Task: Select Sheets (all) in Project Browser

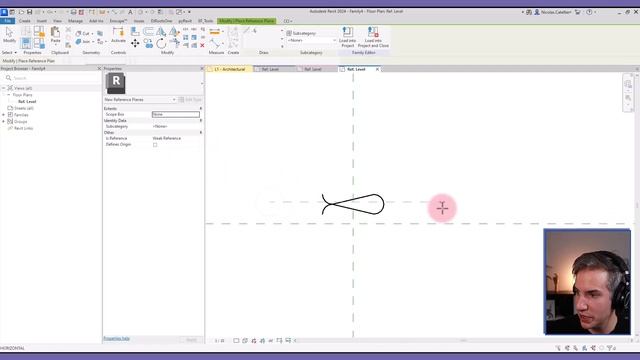Action: click(x=24, y=108)
